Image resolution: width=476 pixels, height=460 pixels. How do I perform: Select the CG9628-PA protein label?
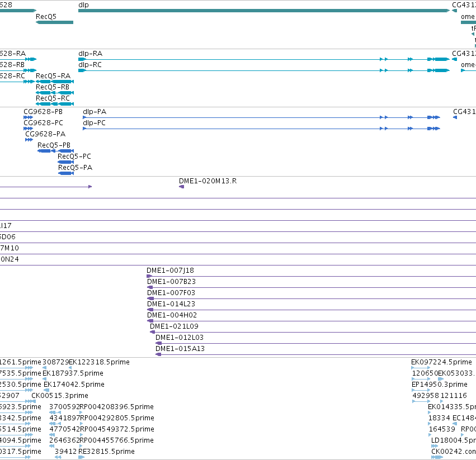(x=45, y=134)
